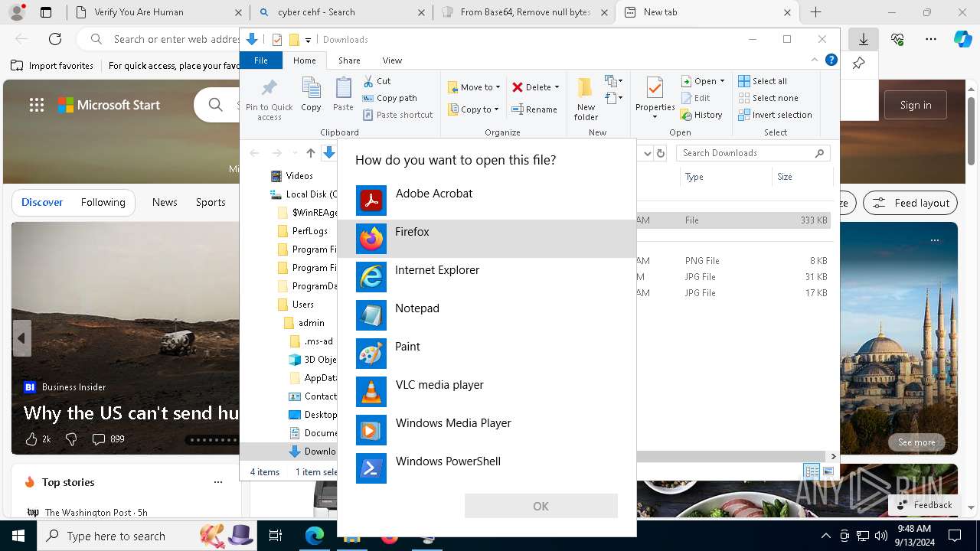Open Edge Settings and more menu
Image resolution: width=980 pixels, height=551 pixels.
click(x=931, y=39)
